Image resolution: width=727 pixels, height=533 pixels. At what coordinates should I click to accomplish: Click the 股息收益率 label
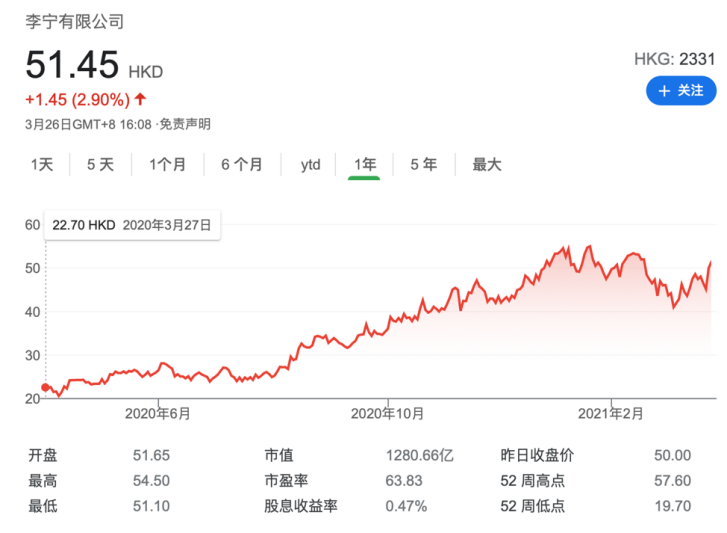(301, 506)
